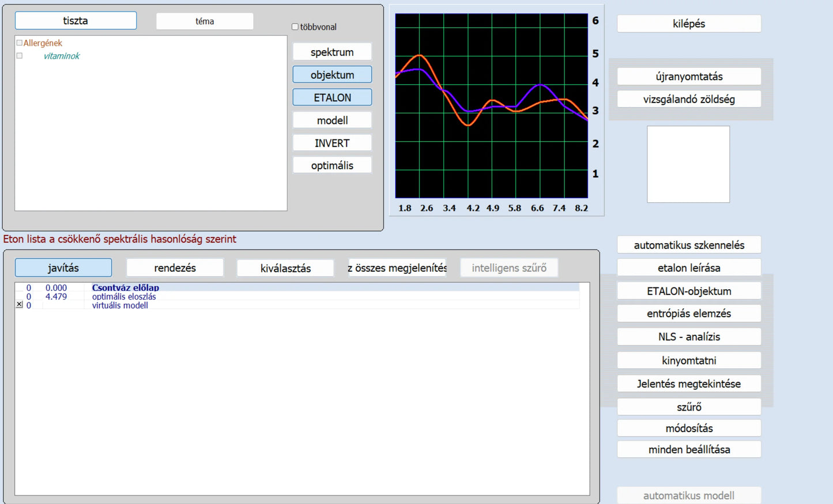The width and height of the screenshot is (833, 504).
Task: Check the Allergének checkbox
Action: point(20,43)
